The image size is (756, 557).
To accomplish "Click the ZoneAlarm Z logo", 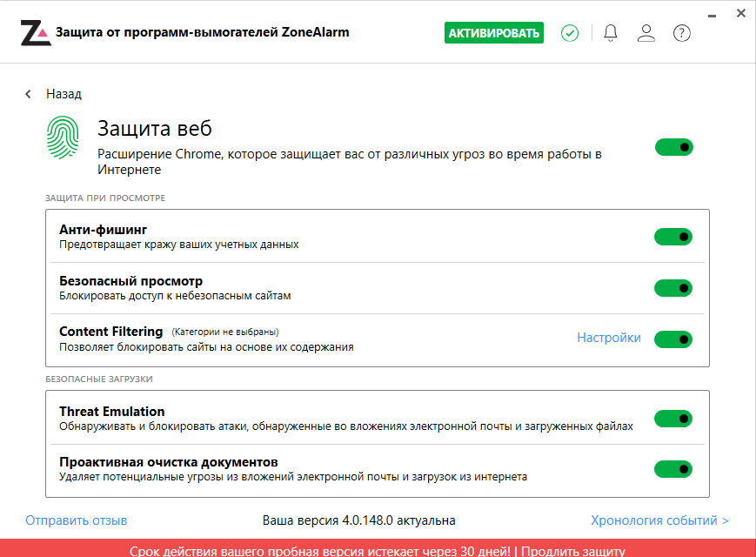I will click(36, 33).
